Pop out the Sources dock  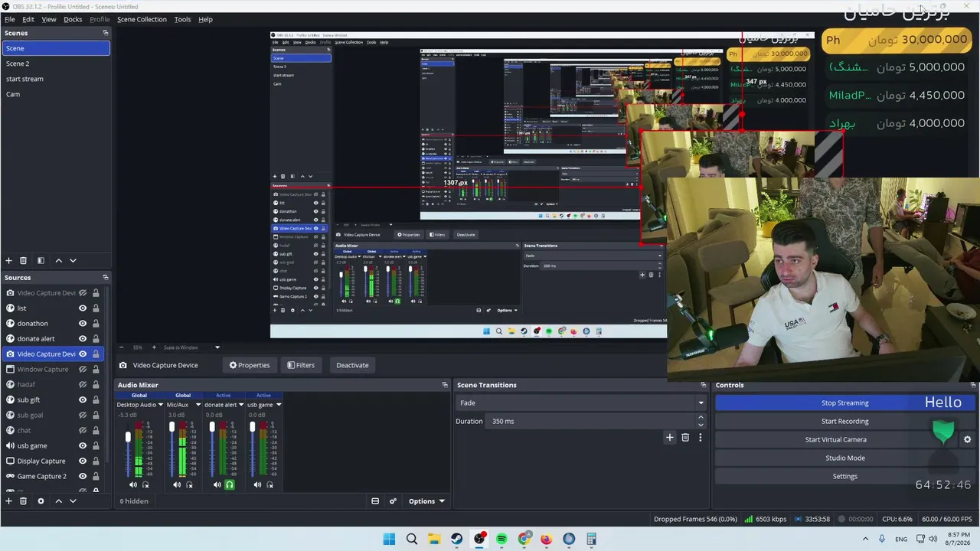[106, 278]
